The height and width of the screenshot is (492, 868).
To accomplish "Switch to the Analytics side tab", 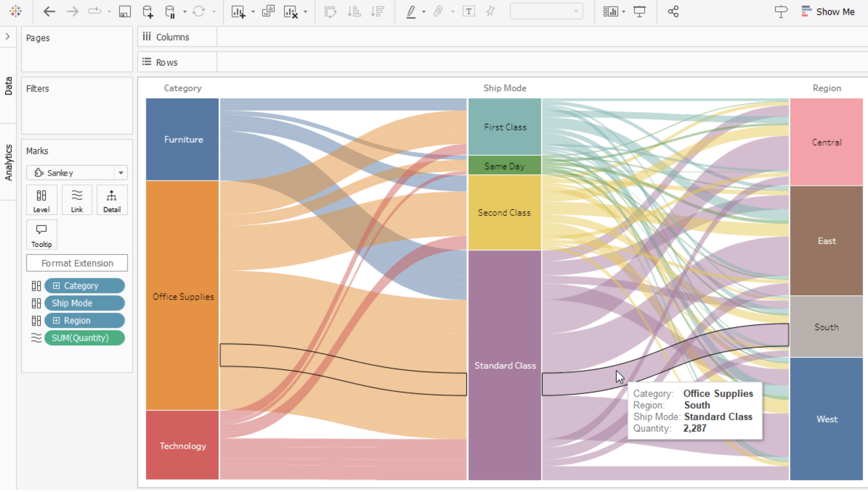I will [8, 162].
